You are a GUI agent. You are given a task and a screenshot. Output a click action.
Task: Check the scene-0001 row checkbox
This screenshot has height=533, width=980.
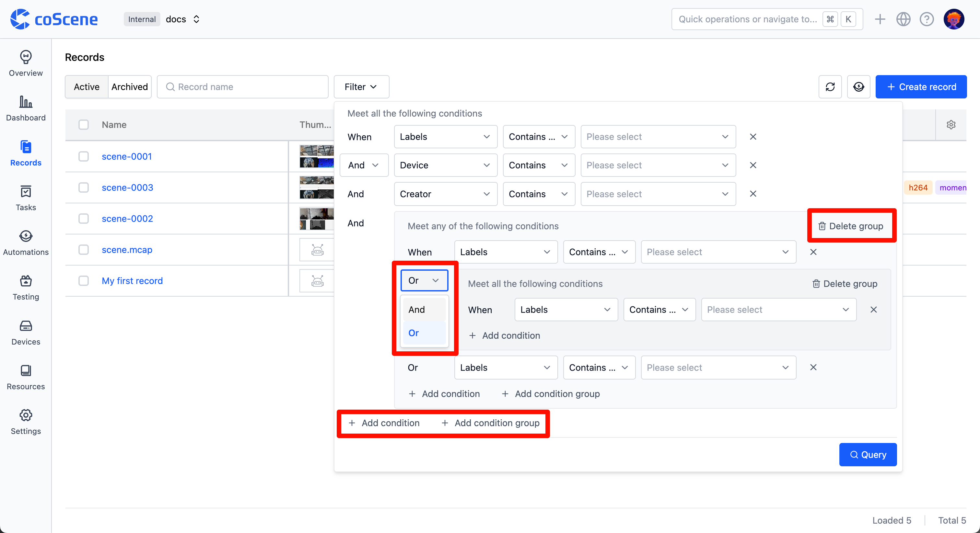[x=84, y=156]
